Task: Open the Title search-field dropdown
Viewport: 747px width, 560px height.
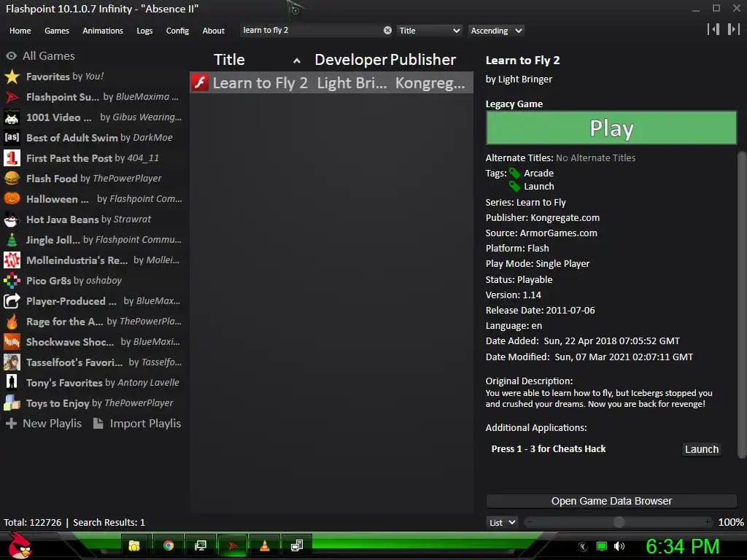Action: [429, 31]
